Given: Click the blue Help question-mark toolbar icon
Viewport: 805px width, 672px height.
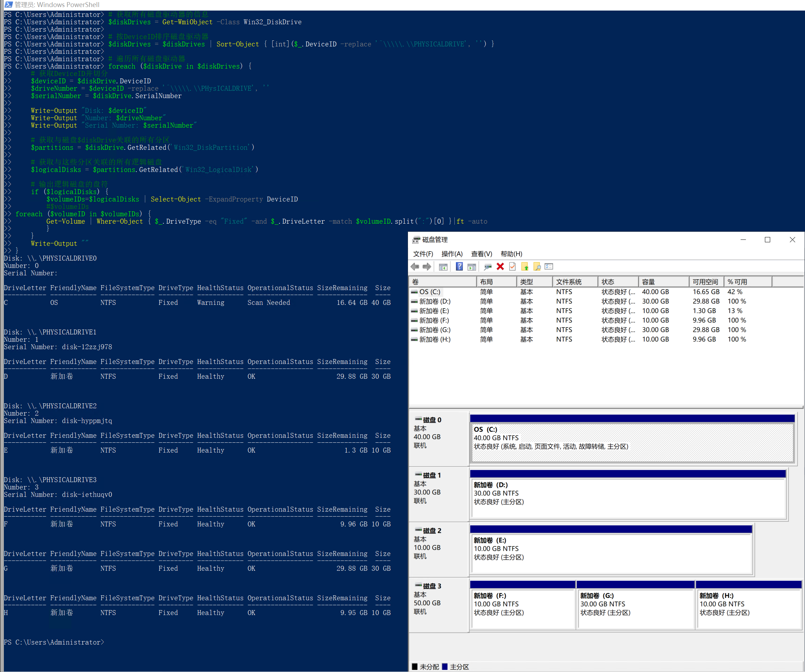Looking at the screenshot, I should (x=459, y=267).
